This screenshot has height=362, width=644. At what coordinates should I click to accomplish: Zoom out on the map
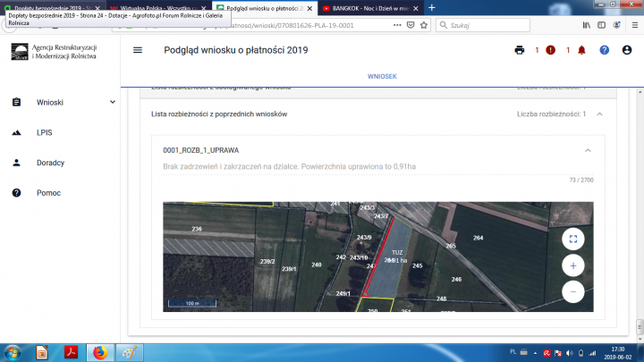pyautogui.click(x=573, y=291)
